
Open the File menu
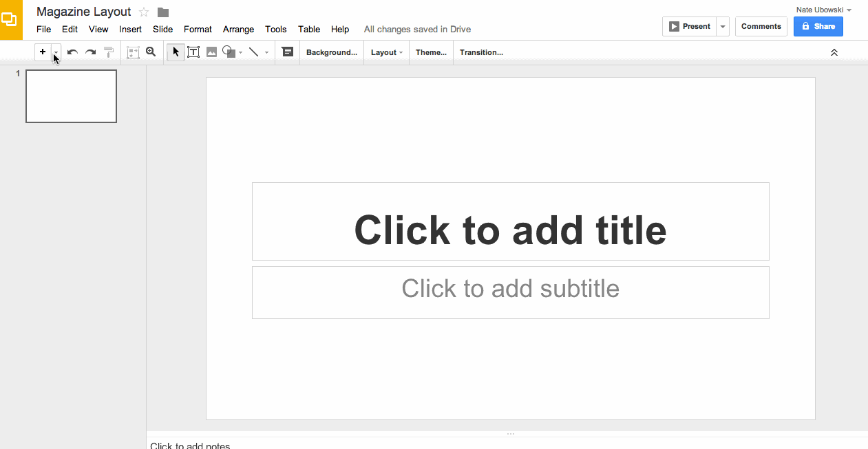44,30
